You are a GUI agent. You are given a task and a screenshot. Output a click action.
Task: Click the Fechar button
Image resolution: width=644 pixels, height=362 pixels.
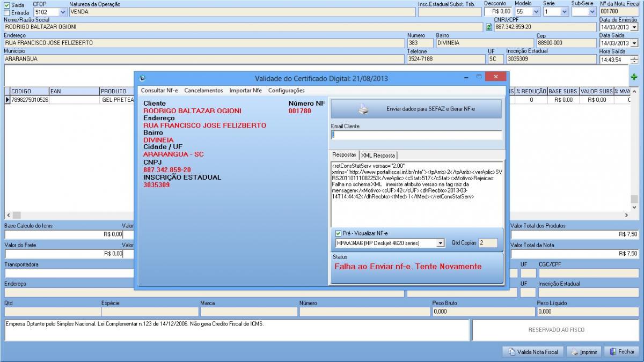point(621,352)
